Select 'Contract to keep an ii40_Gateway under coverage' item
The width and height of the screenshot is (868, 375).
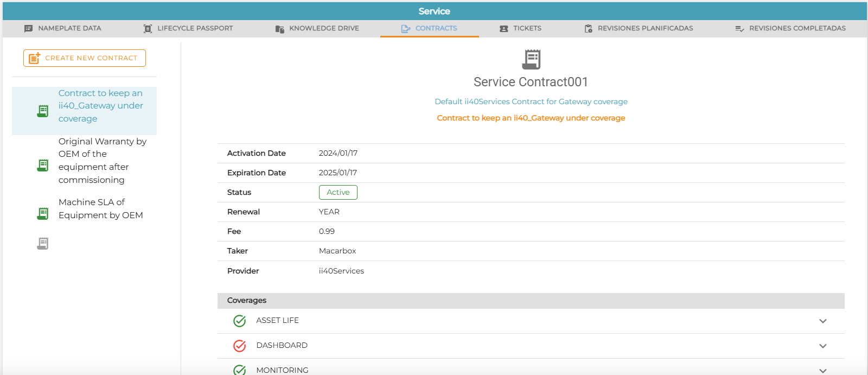coord(84,111)
